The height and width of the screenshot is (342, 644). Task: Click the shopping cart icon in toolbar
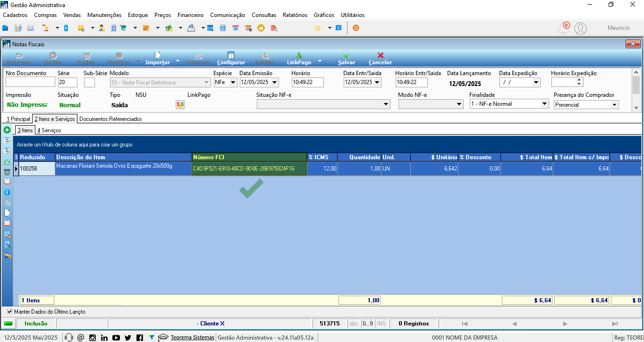pyautogui.click(x=123, y=28)
